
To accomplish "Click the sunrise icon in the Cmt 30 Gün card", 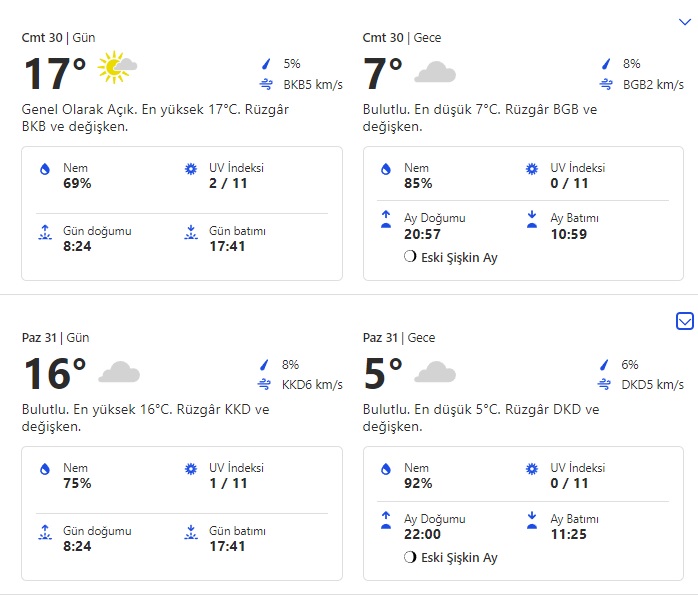I will pyautogui.click(x=44, y=234).
